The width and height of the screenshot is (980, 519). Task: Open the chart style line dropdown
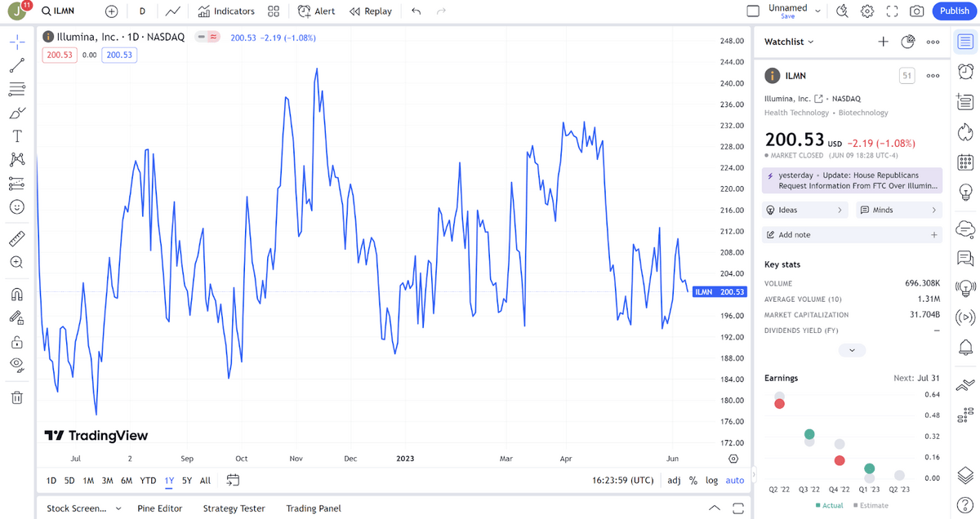coord(172,11)
